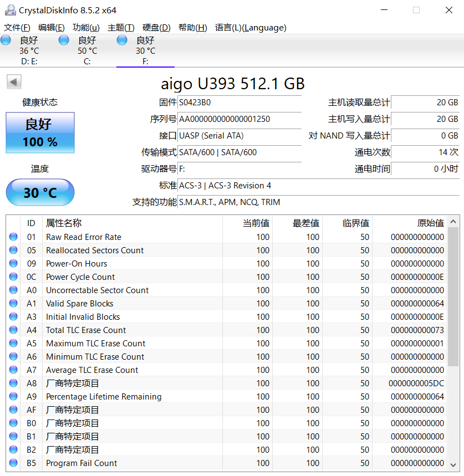
Task: Click the interface field UASP (Serial ATA)
Action: pyautogui.click(x=239, y=136)
